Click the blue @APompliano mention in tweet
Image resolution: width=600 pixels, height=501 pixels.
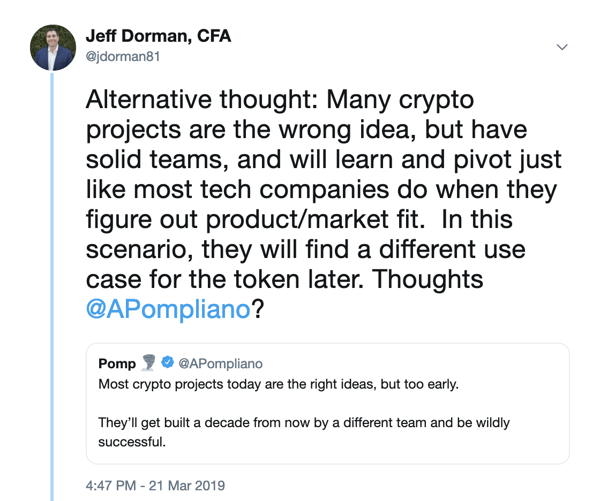tap(168, 310)
